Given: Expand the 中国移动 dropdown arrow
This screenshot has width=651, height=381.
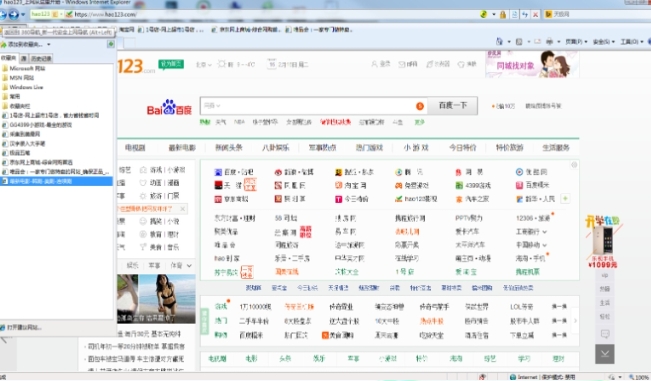Looking at the screenshot, I should pos(544,245).
